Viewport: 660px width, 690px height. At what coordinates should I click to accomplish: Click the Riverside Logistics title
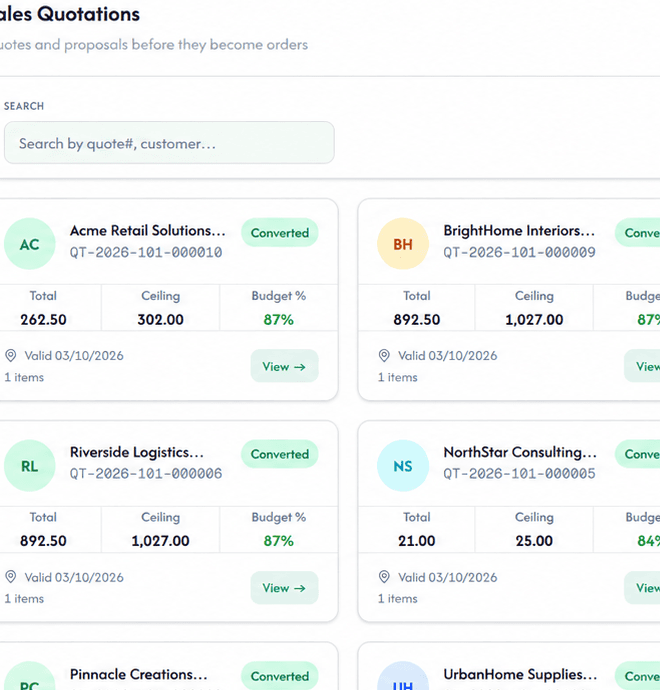tap(137, 452)
